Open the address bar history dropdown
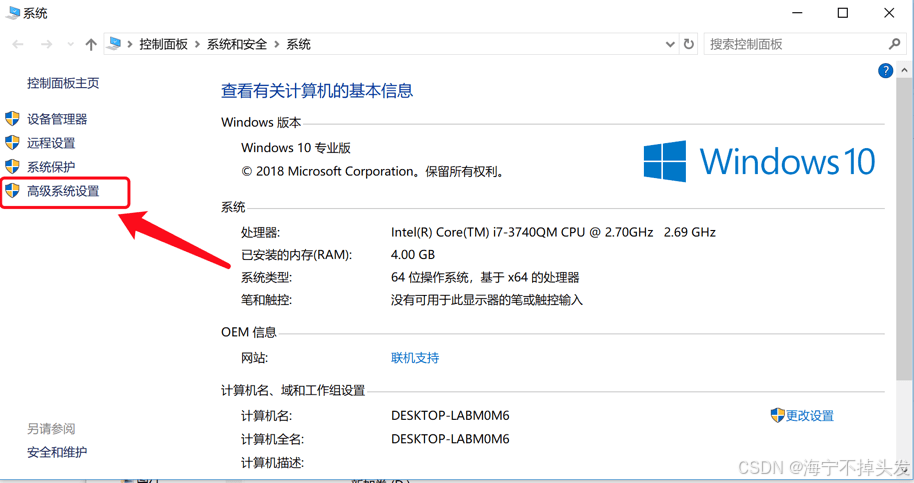The width and height of the screenshot is (914, 483). pyautogui.click(x=670, y=44)
